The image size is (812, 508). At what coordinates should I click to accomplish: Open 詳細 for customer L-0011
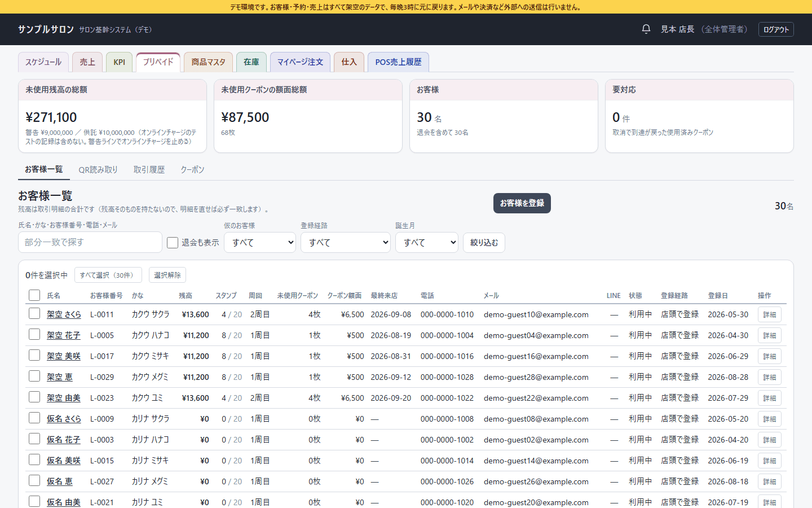point(770,314)
